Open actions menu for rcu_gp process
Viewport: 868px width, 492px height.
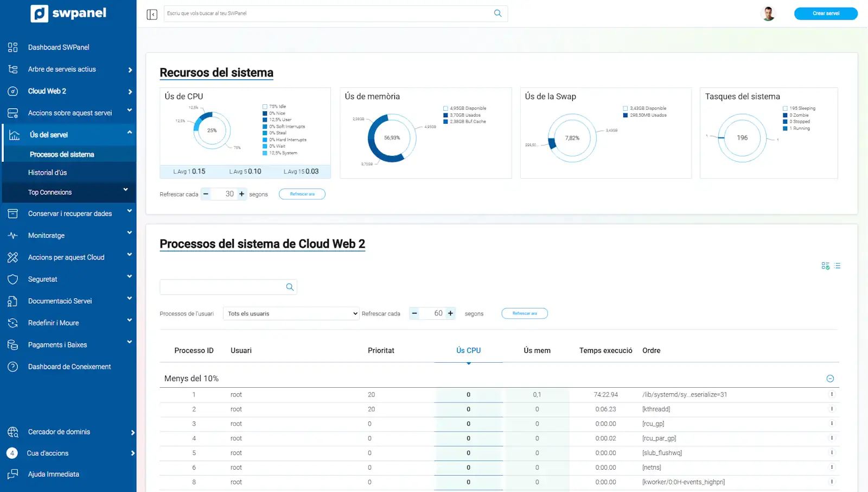832,424
